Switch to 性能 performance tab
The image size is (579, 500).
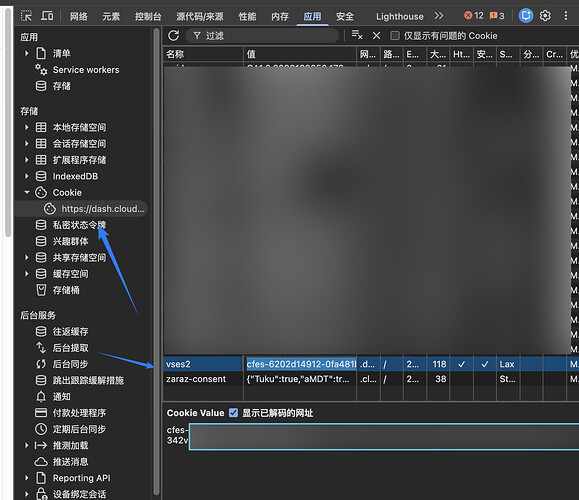[x=247, y=16]
